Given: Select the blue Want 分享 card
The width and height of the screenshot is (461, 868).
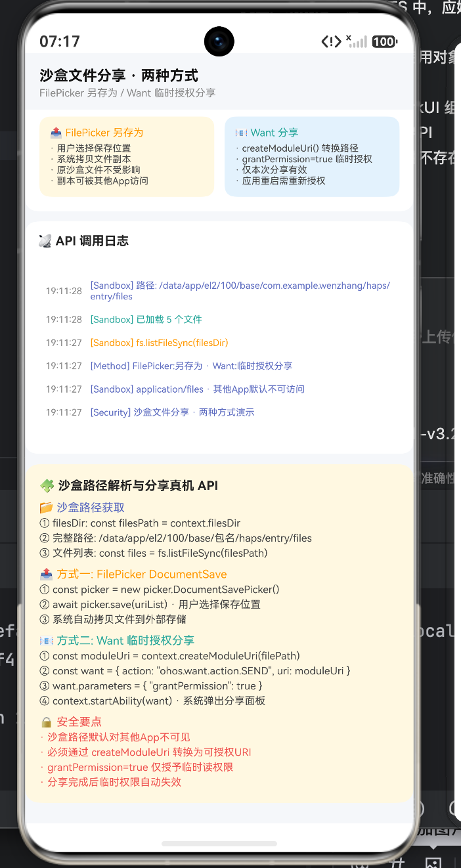Looking at the screenshot, I should pos(312,156).
